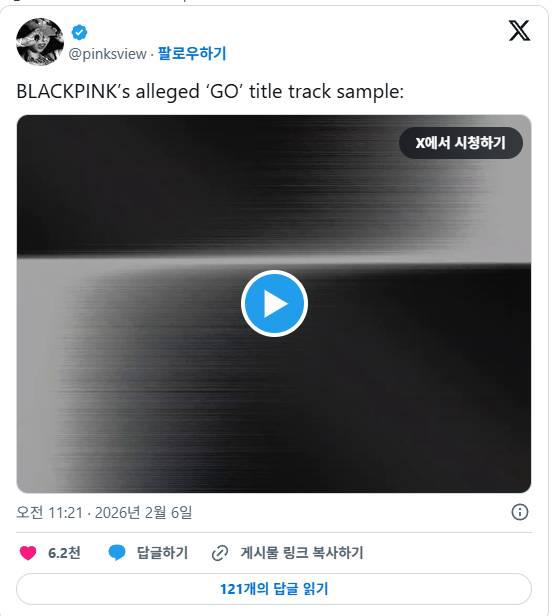Click the blue verified badge
The width and height of the screenshot is (553, 616).
pos(79,32)
